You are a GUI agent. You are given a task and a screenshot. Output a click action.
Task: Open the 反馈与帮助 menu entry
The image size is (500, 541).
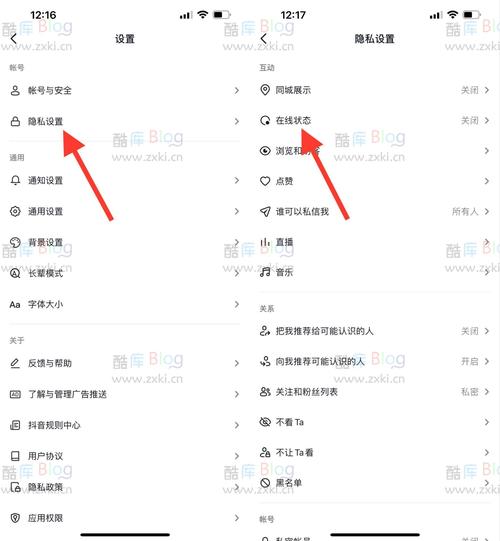tap(125, 363)
